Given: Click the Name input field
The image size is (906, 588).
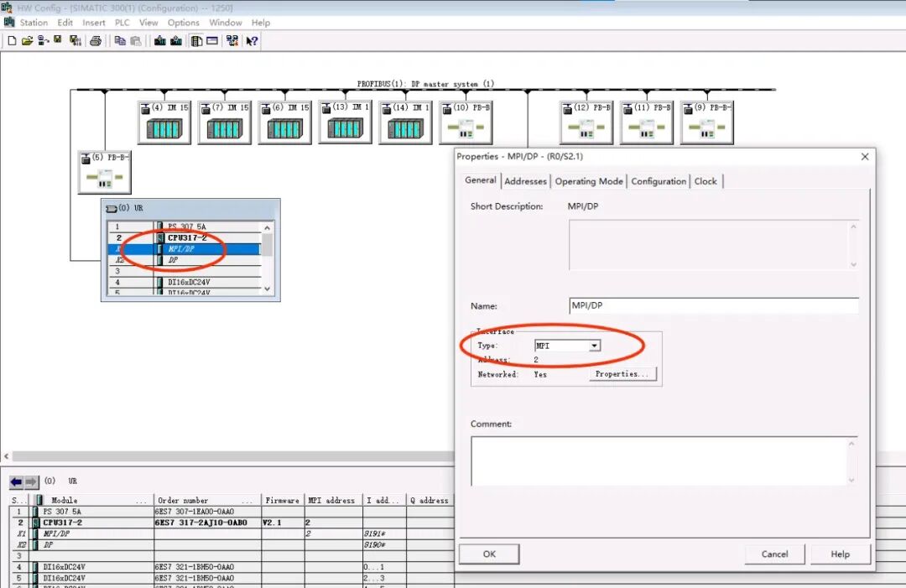Looking at the screenshot, I should point(714,305).
